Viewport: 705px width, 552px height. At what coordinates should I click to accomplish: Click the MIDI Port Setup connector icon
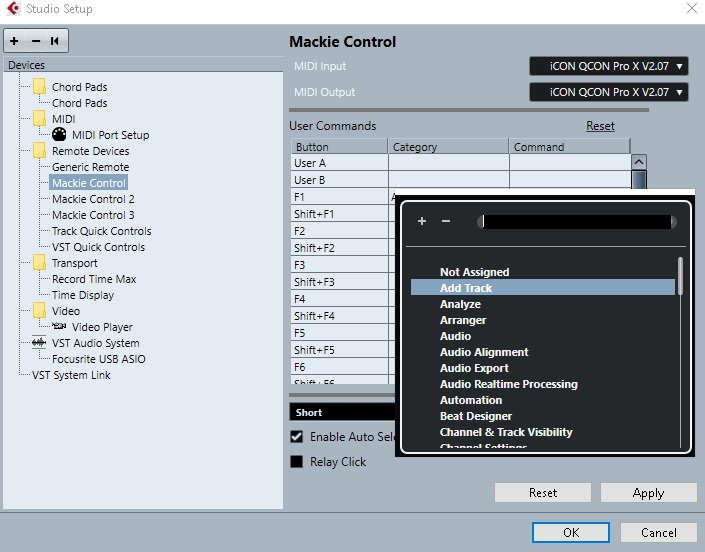point(59,134)
